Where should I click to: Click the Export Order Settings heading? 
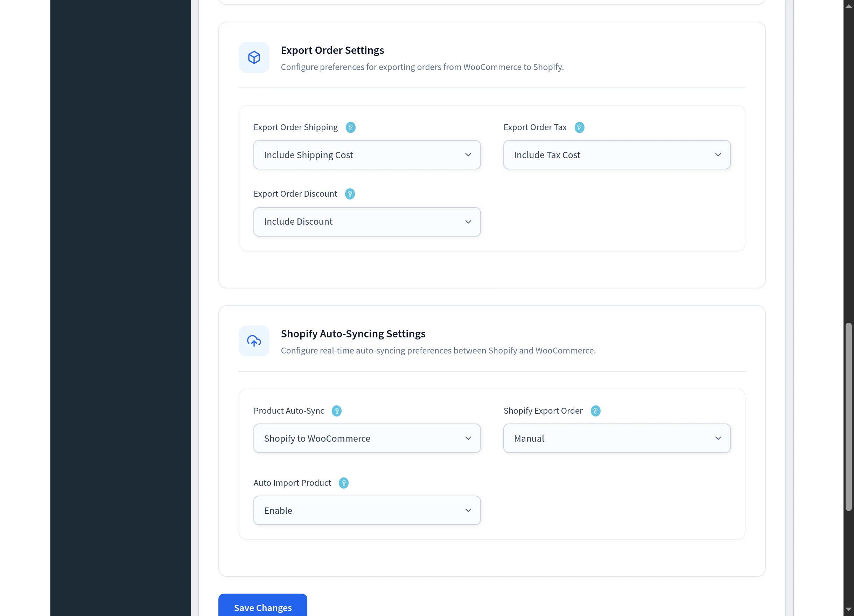pos(332,50)
